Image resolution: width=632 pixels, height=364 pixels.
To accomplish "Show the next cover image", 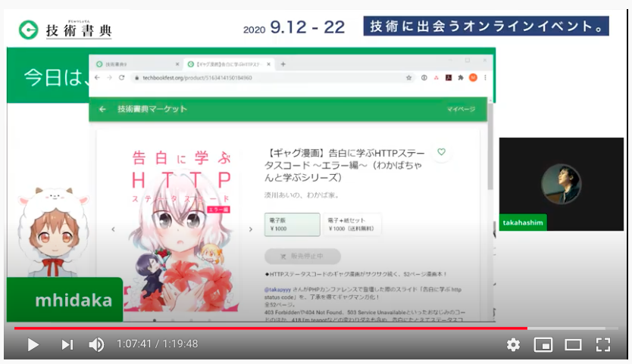I will click(251, 229).
